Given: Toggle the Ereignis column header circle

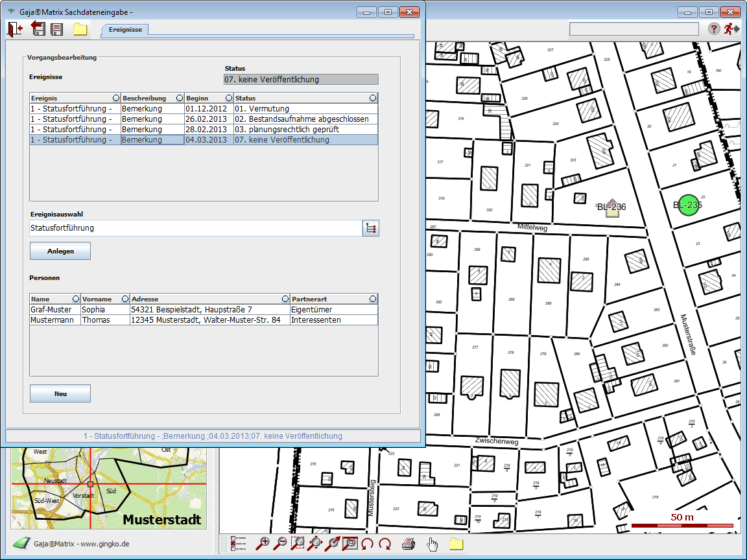Looking at the screenshot, I should pyautogui.click(x=115, y=98).
